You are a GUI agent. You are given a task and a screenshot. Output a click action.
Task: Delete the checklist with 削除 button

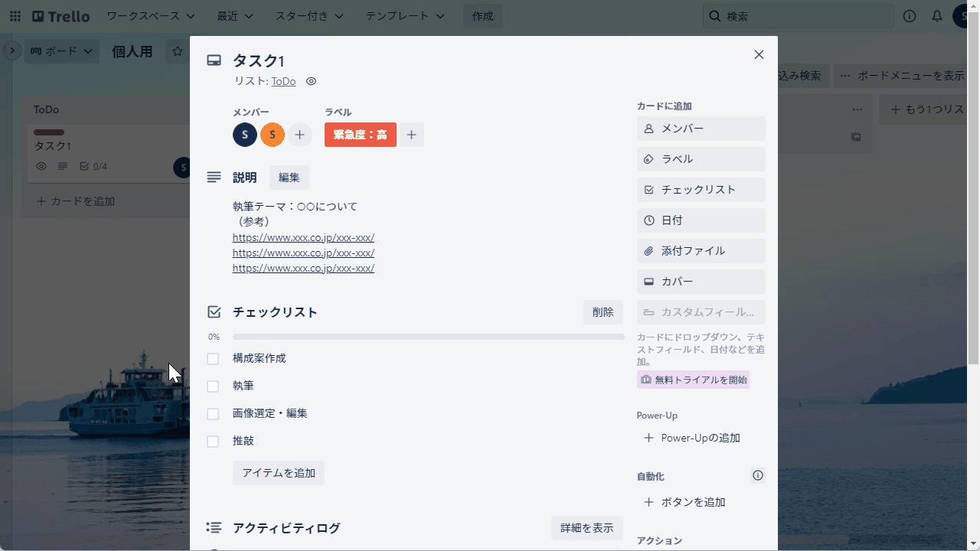click(x=603, y=312)
